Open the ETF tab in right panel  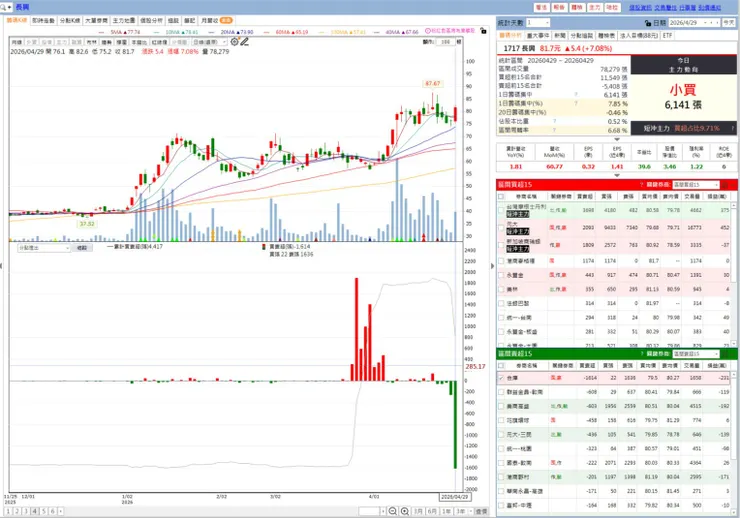point(667,35)
